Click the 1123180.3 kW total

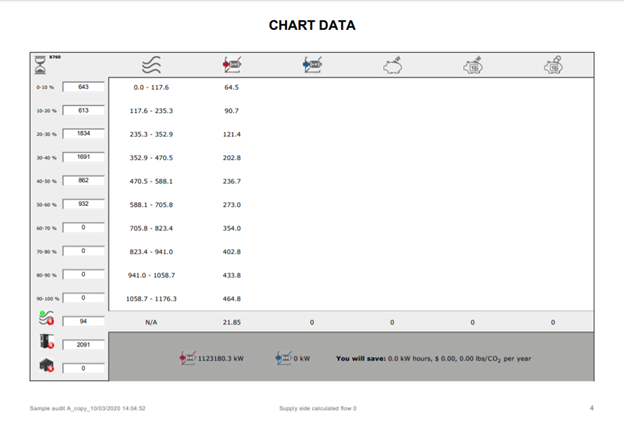(221, 358)
